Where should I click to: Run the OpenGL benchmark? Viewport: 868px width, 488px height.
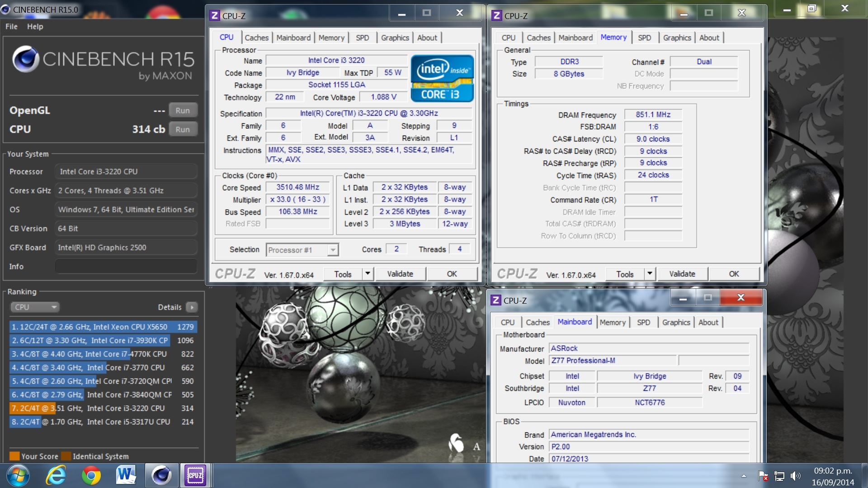click(183, 110)
